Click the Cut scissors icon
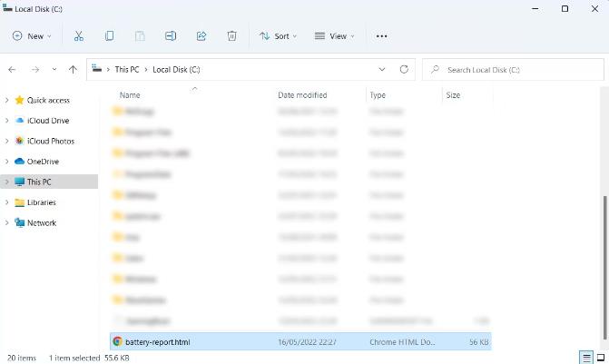 [x=79, y=36]
